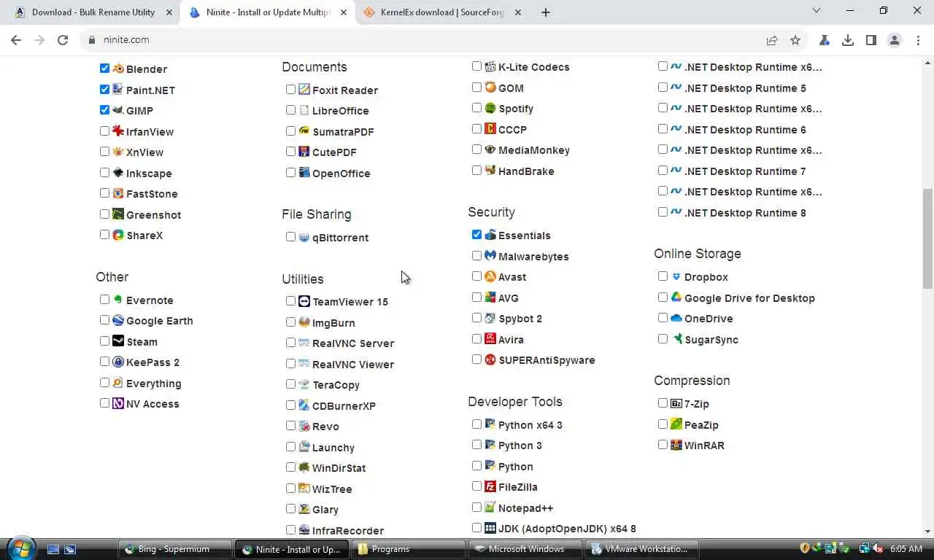934x560 pixels.
Task: Open the browser tab search dropdown
Action: click(817, 11)
